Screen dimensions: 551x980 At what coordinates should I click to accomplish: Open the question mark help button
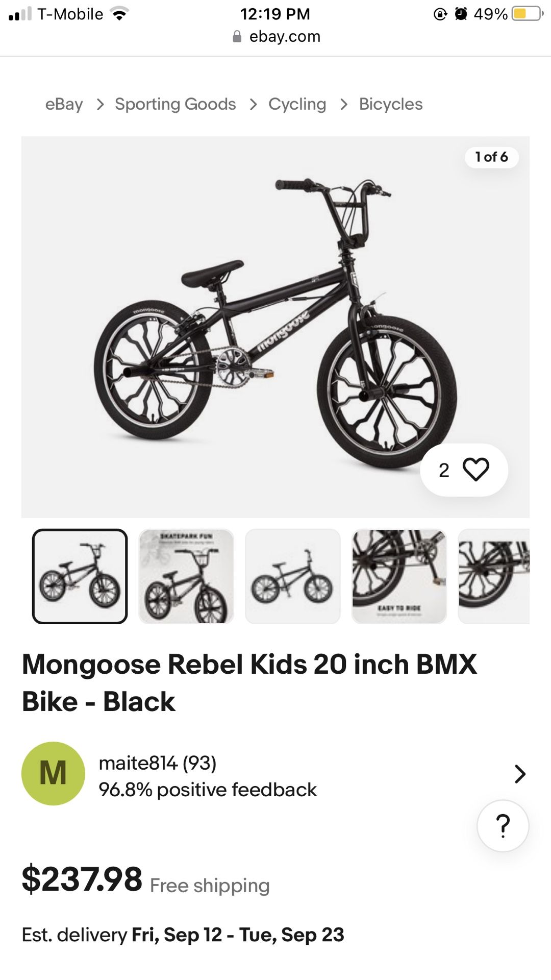pyautogui.click(x=503, y=825)
